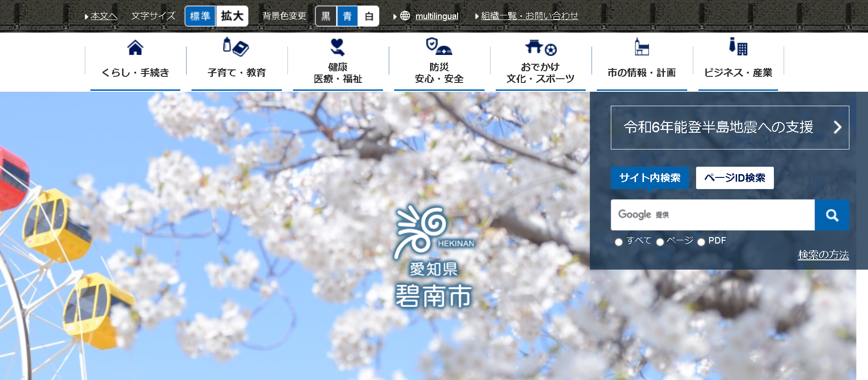Switch background color to 白
This screenshot has height=380, width=868.
tap(369, 16)
